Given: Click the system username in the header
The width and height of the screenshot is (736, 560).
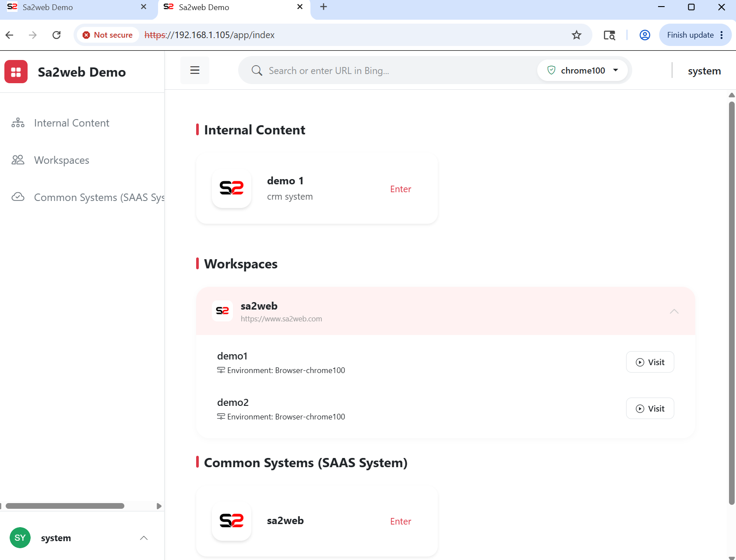Looking at the screenshot, I should [x=704, y=71].
